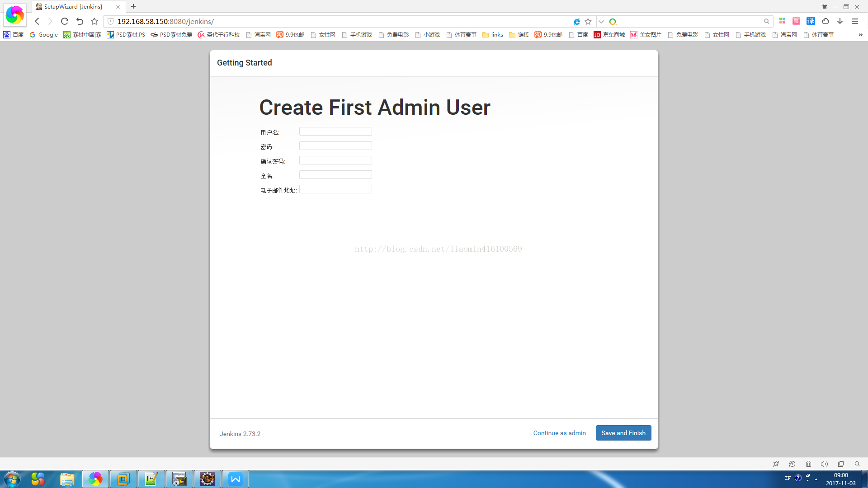868x488 pixels.
Task: Click the browser reload icon
Action: pos(65,21)
